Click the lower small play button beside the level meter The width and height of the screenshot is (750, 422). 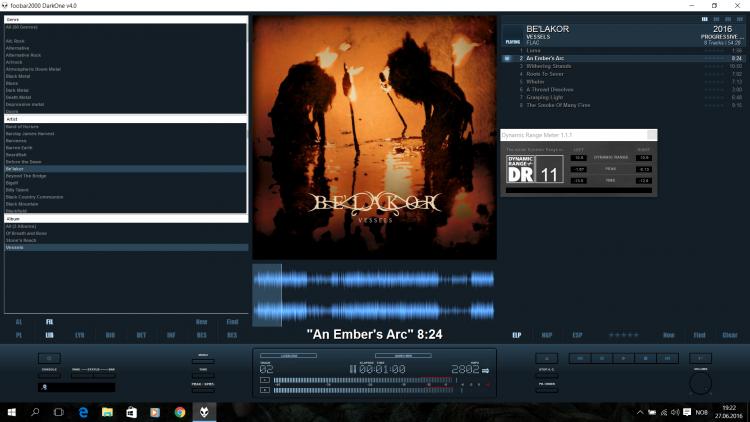[265, 390]
